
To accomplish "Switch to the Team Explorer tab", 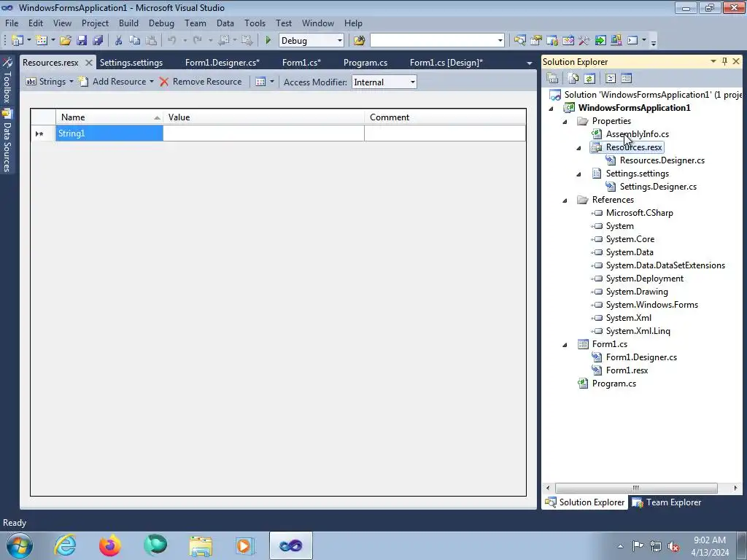I will click(x=667, y=502).
